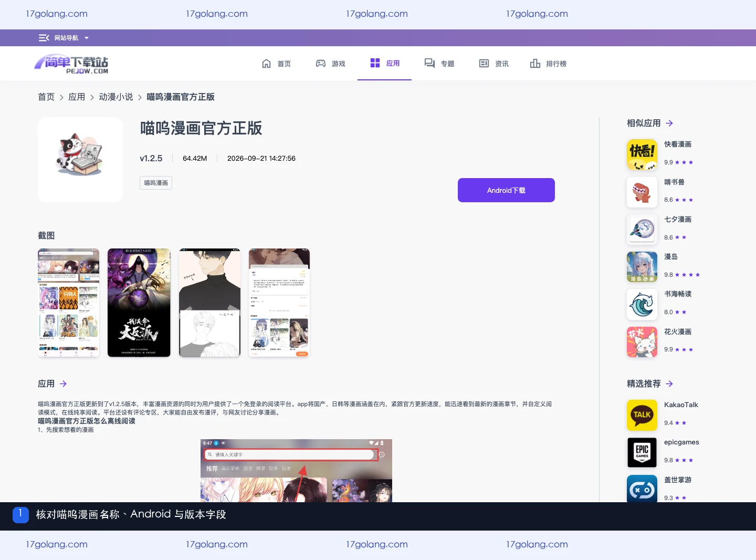Open the KakaoTalk app icon
The width and height of the screenshot is (756, 560).
pyautogui.click(x=642, y=415)
